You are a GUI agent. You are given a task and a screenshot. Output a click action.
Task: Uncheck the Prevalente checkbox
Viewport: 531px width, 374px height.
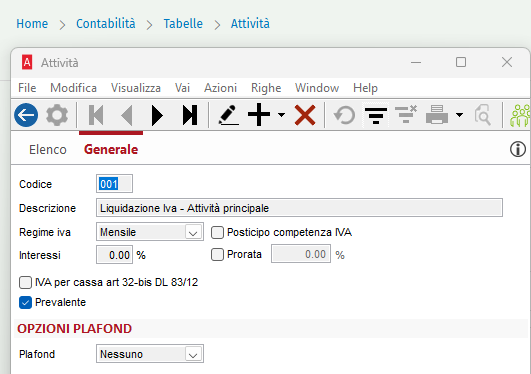click(25, 302)
